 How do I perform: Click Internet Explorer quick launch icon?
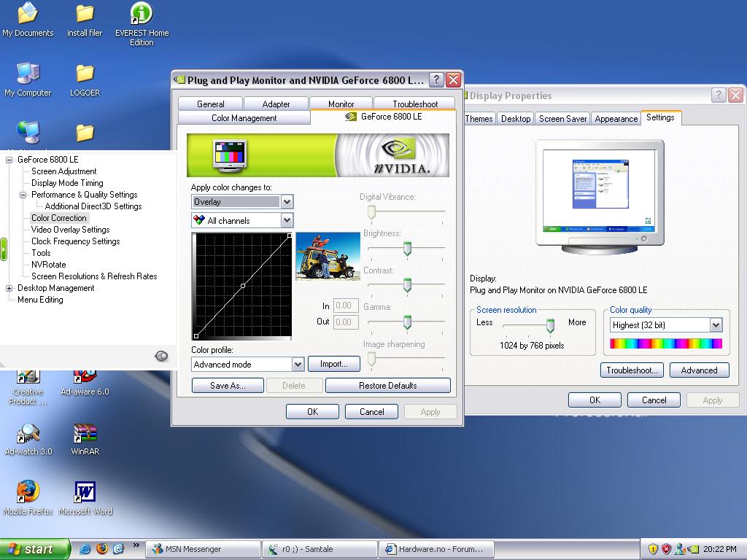[x=86, y=548]
